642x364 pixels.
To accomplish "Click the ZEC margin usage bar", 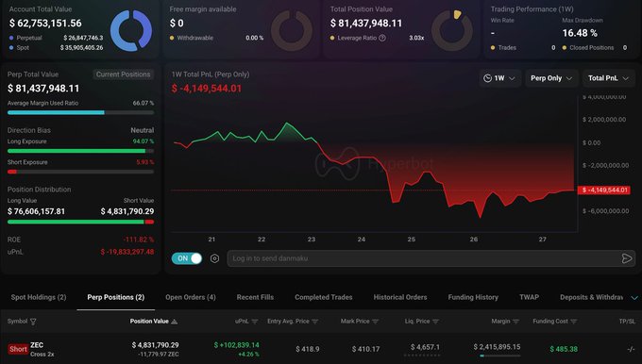I will [500, 356].
